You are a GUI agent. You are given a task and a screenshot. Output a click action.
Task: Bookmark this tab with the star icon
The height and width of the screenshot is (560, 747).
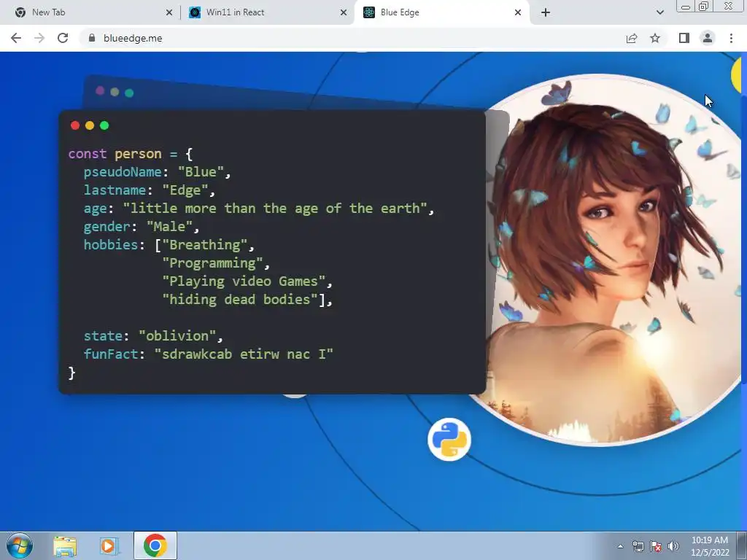655,38
